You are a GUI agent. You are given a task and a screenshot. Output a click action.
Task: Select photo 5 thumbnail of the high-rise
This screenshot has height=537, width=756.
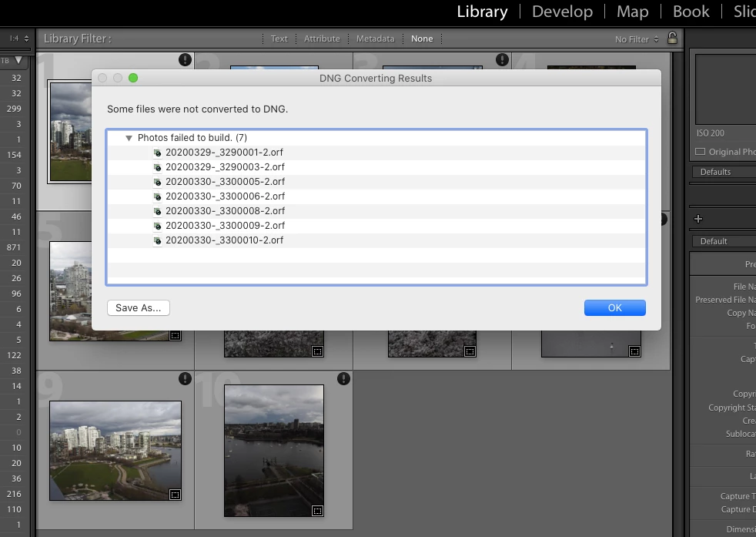point(70,291)
